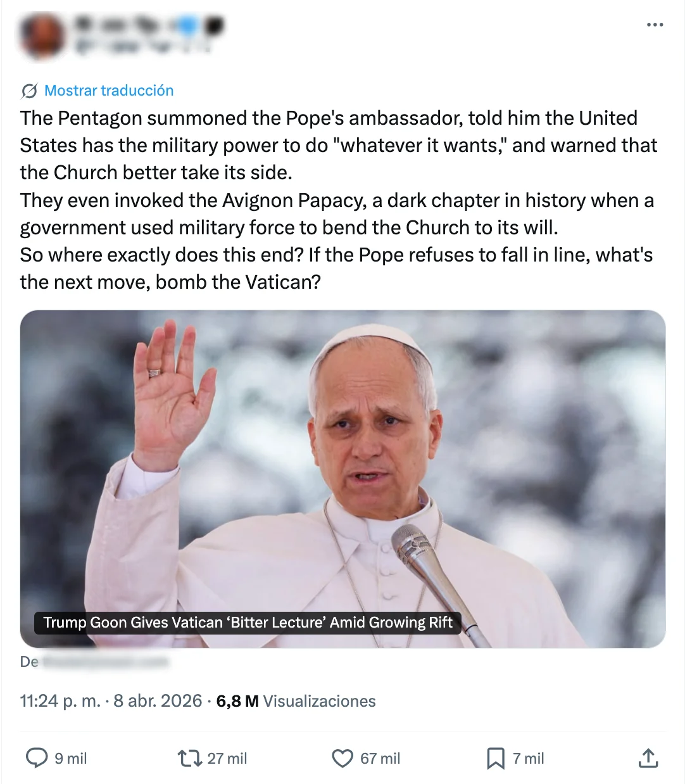Click the 7 mil bookmarks count
Viewport: 685px width, 784px height.
tap(529, 759)
